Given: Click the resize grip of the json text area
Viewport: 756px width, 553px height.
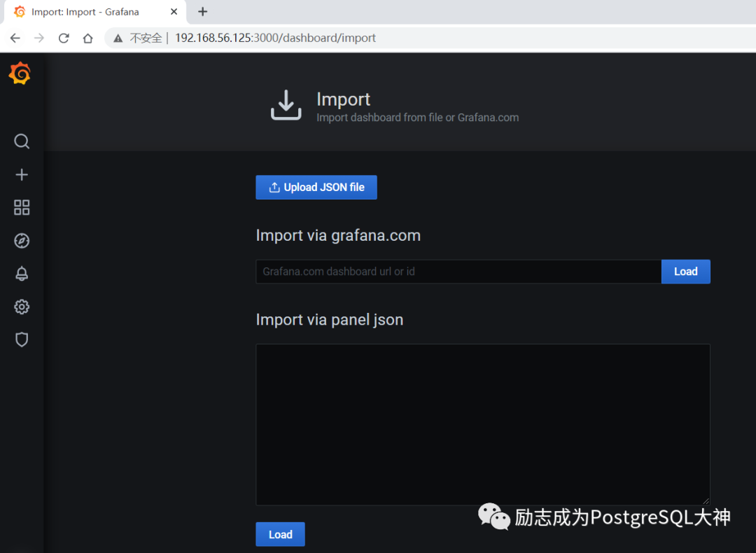Looking at the screenshot, I should coord(706,501).
